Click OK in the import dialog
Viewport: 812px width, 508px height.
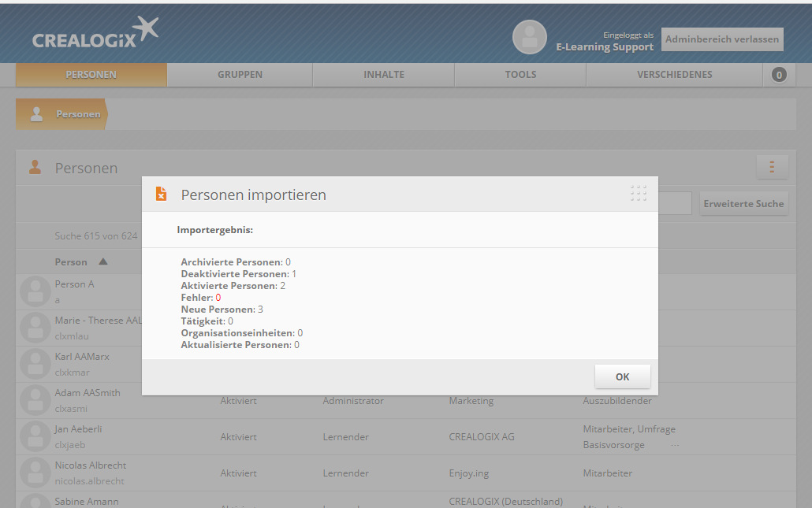622,376
